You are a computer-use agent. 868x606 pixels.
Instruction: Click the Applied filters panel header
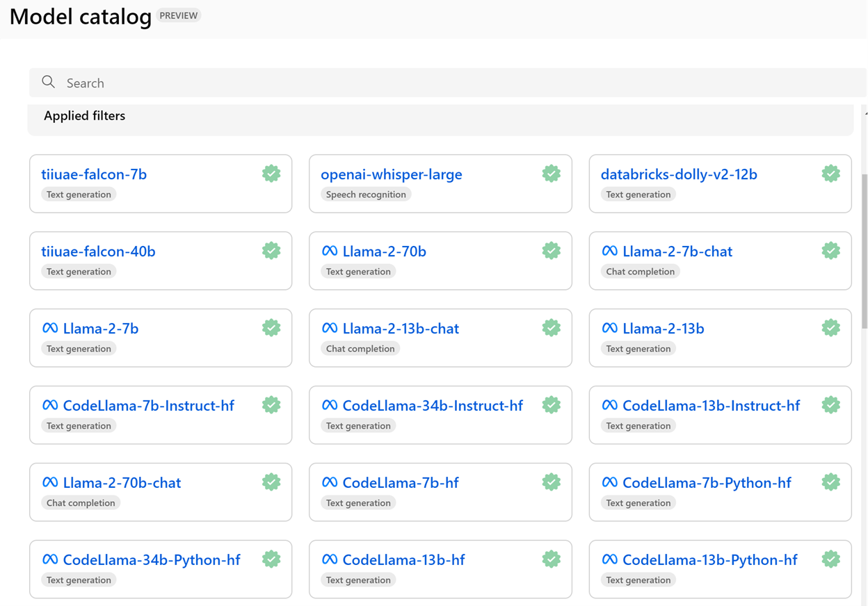click(x=85, y=116)
